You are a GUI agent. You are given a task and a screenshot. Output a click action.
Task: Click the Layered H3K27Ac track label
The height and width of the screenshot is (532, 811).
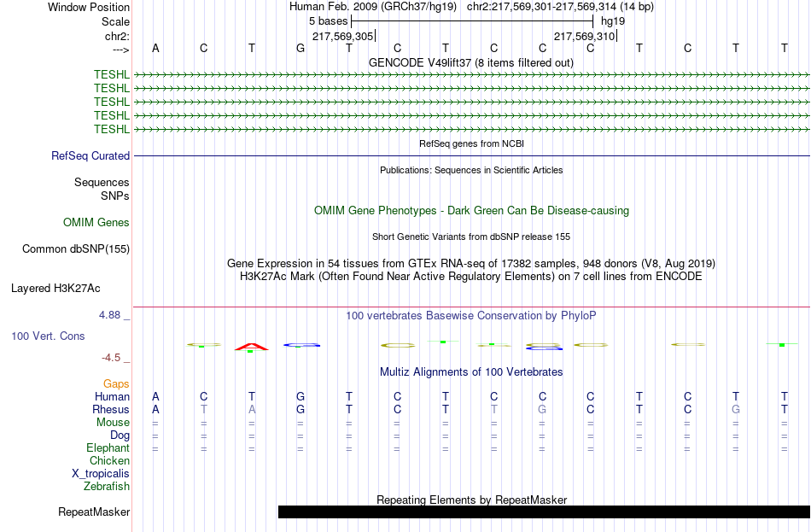(x=55, y=289)
